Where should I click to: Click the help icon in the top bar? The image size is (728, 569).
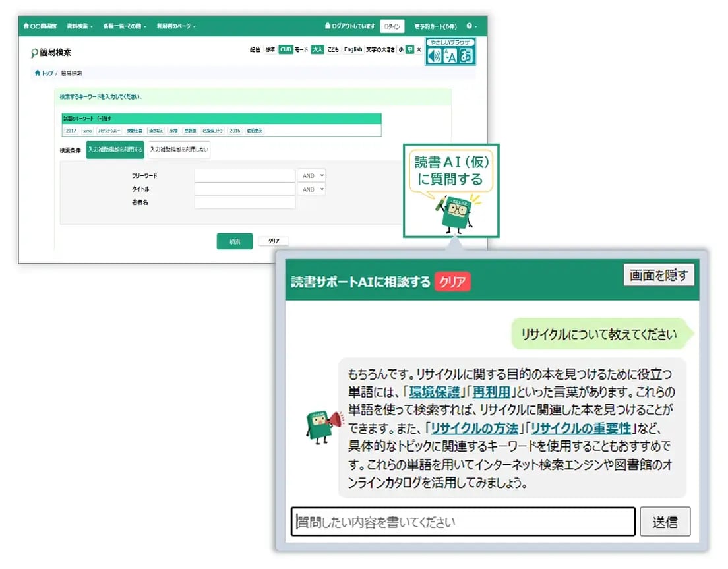tap(470, 26)
